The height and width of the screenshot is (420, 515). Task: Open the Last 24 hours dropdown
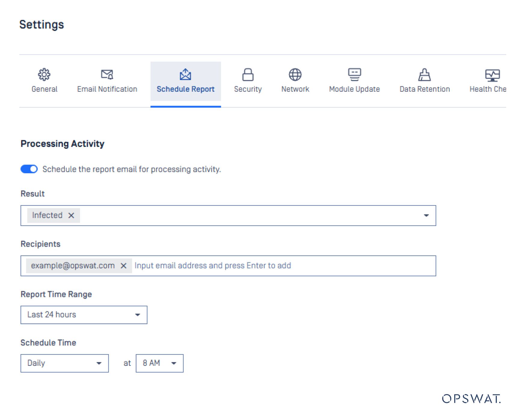point(84,315)
